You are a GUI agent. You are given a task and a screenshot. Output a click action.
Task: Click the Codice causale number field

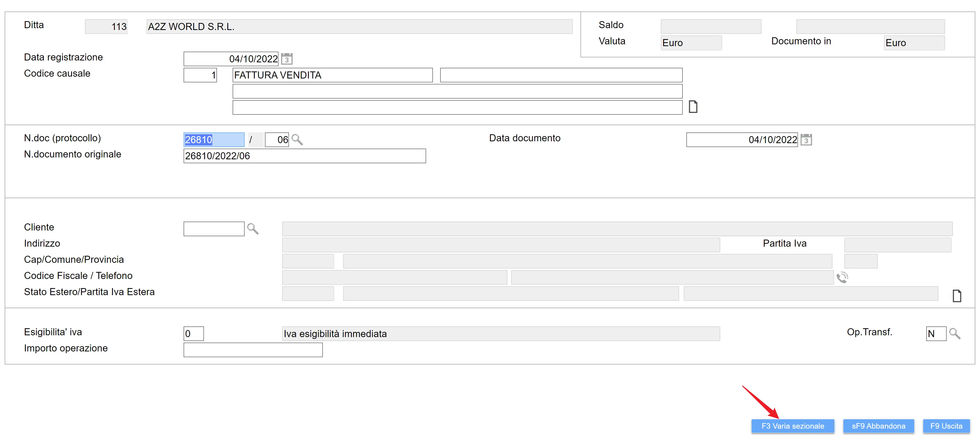point(200,75)
